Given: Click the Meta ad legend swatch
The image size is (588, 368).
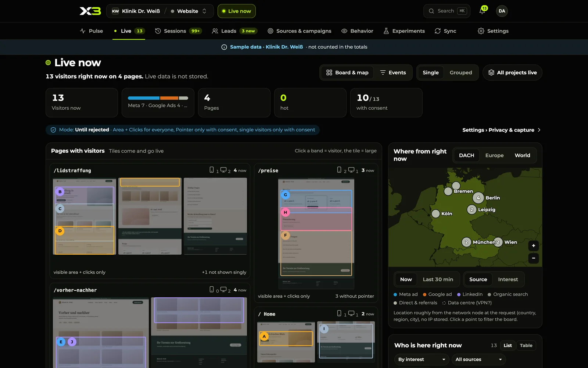Looking at the screenshot, I should pos(395,294).
